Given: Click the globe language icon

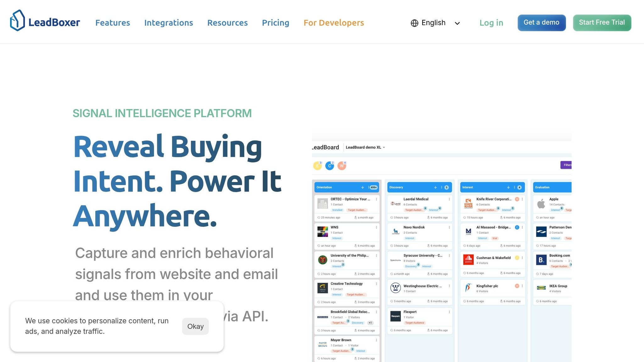Looking at the screenshot, I should pyautogui.click(x=414, y=23).
